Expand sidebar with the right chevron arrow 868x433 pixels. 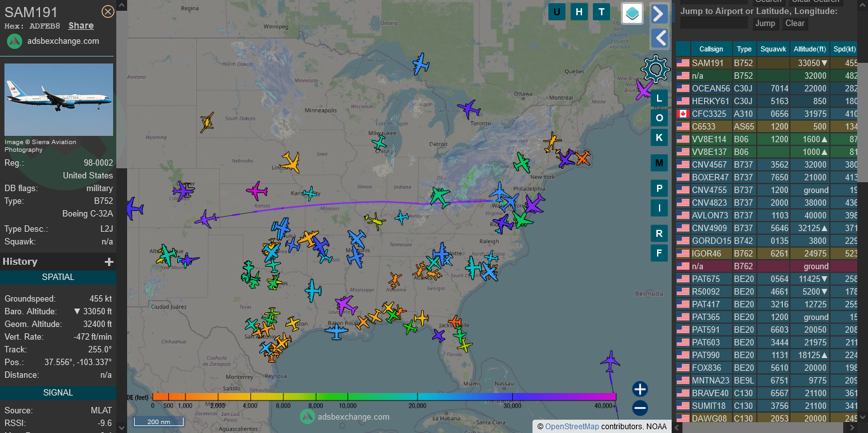click(x=660, y=13)
